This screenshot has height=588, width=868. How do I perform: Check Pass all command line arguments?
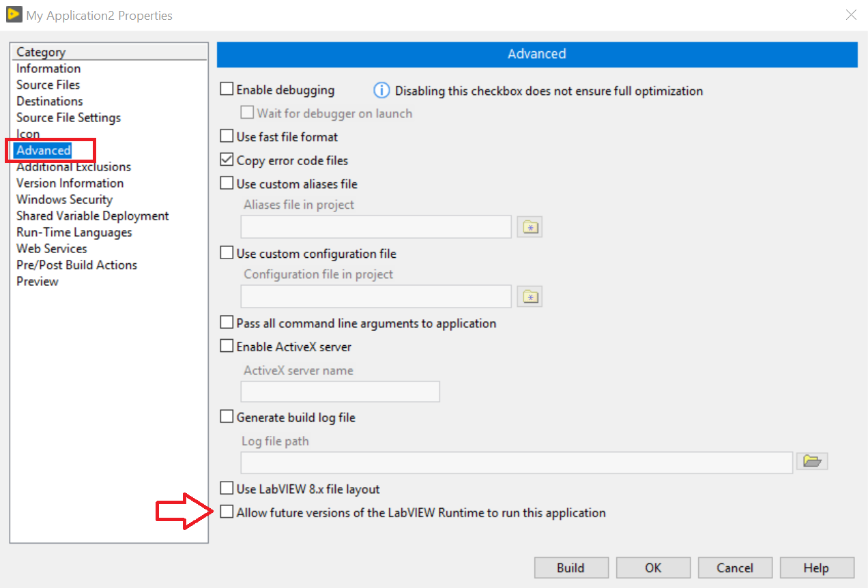(227, 323)
